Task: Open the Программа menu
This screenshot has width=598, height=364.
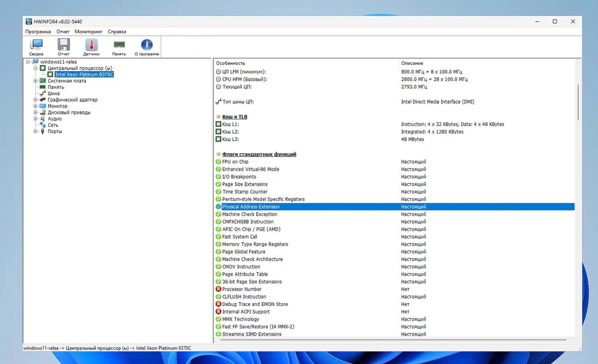Action: (x=38, y=31)
